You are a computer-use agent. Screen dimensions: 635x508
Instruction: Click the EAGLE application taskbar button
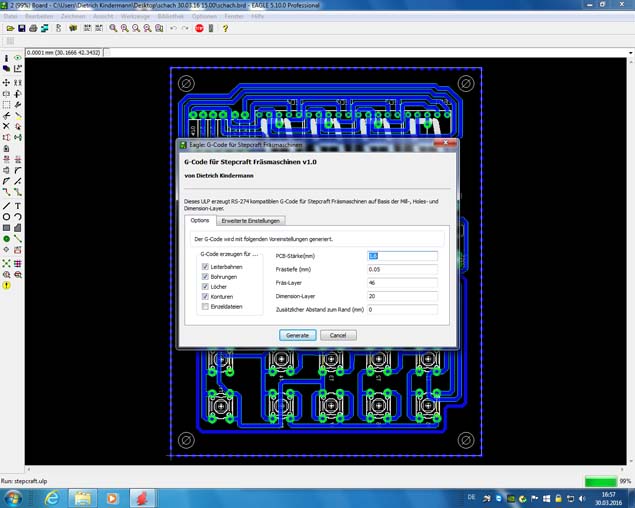[x=142, y=498]
